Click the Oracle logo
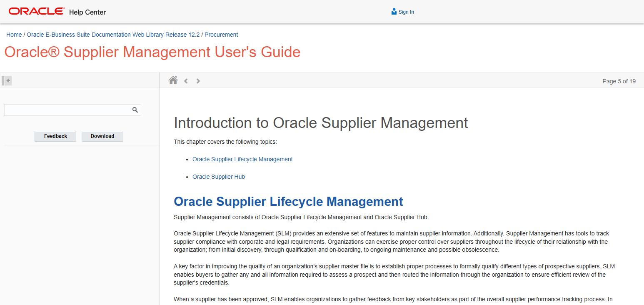The height and width of the screenshot is (305, 644). (x=37, y=11)
